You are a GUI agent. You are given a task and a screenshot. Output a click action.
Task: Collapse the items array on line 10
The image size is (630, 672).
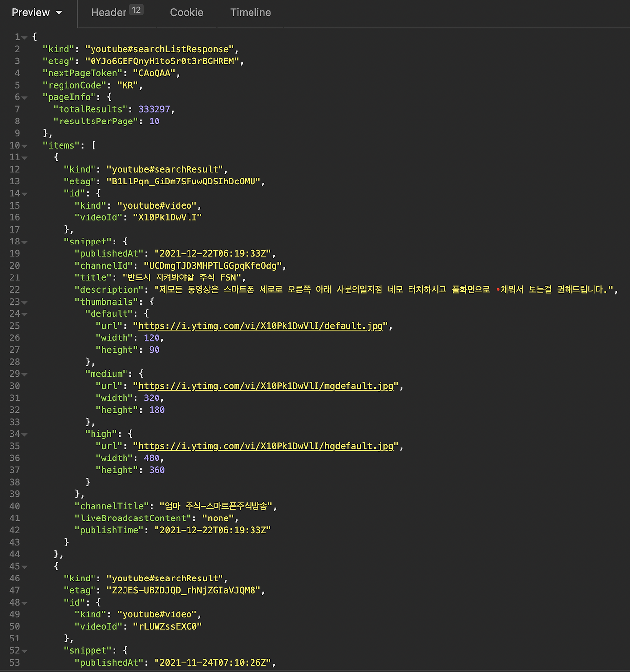25,146
